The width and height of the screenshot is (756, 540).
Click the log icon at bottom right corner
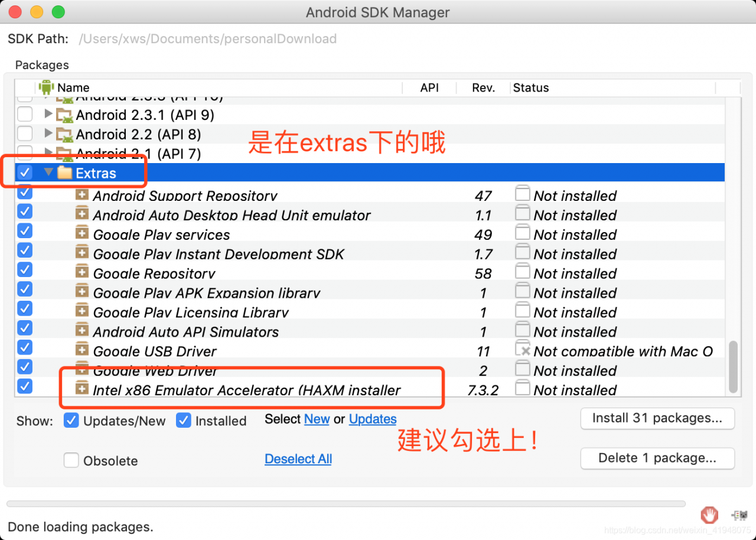pos(739,515)
